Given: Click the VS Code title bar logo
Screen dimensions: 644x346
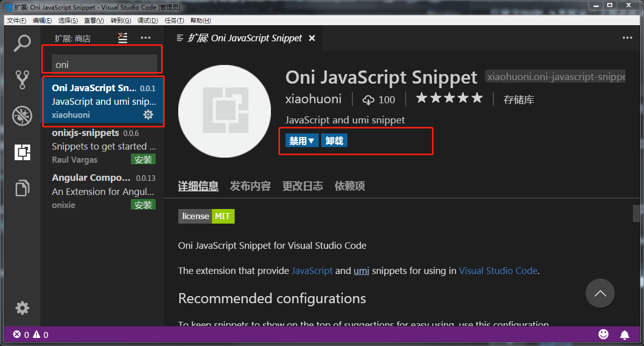Looking at the screenshot, I should coord(9,8).
